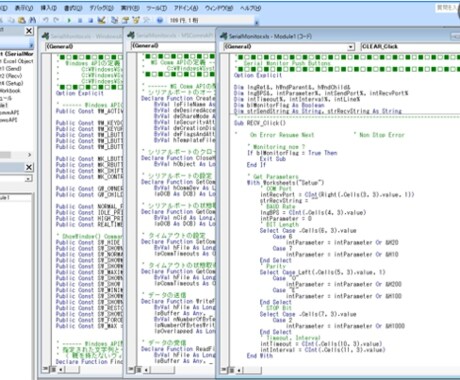Switch MSCommAPI window to Procedure View

click(x=131, y=369)
